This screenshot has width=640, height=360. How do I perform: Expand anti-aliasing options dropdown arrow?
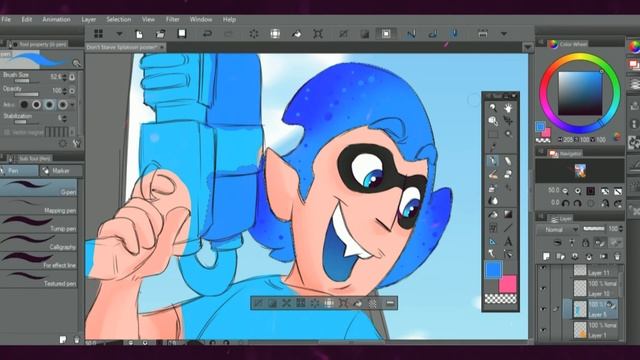tap(73, 105)
